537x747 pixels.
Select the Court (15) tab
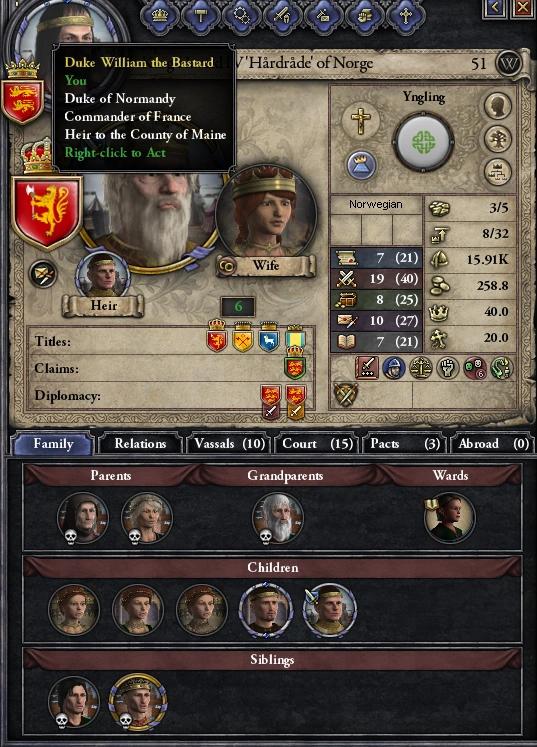click(x=317, y=444)
